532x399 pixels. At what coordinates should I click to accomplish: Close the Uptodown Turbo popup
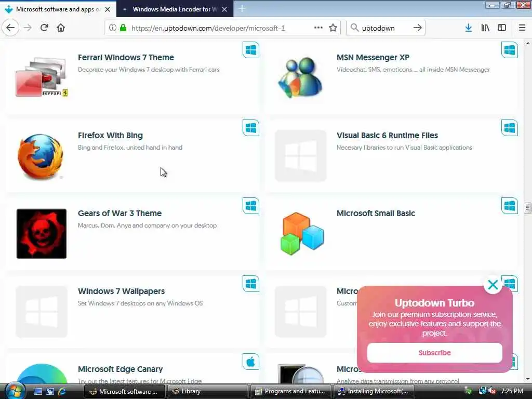(493, 285)
